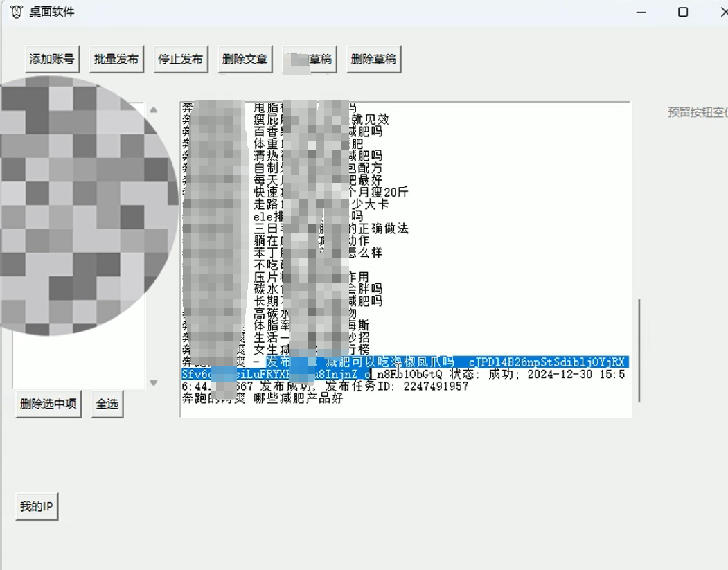Select all accounts with 全选
The width and height of the screenshot is (728, 570).
(x=107, y=404)
